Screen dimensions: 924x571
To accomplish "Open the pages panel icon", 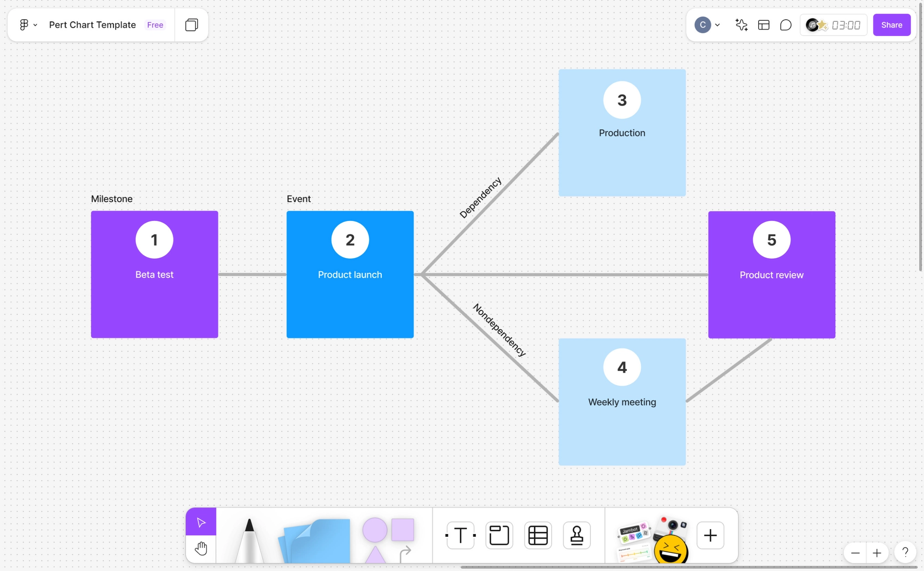I will click(x=192, y=25).
